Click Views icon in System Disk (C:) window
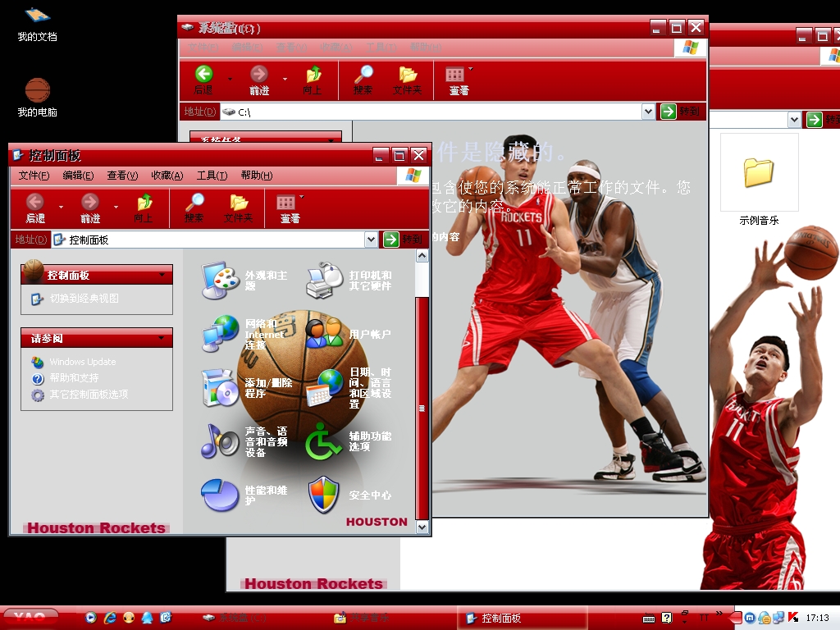The image size is (840, 630). tap(454, 75)
